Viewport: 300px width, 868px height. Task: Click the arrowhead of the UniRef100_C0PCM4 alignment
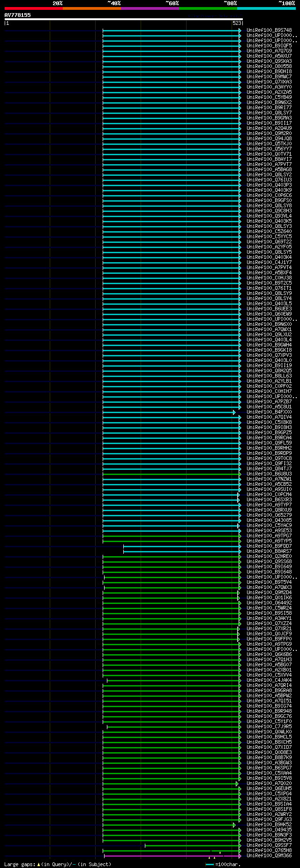point(238,495)
